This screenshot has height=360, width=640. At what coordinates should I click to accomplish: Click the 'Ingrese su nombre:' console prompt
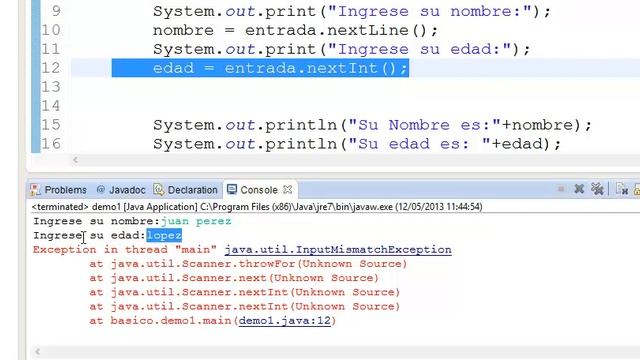(96, 221)
